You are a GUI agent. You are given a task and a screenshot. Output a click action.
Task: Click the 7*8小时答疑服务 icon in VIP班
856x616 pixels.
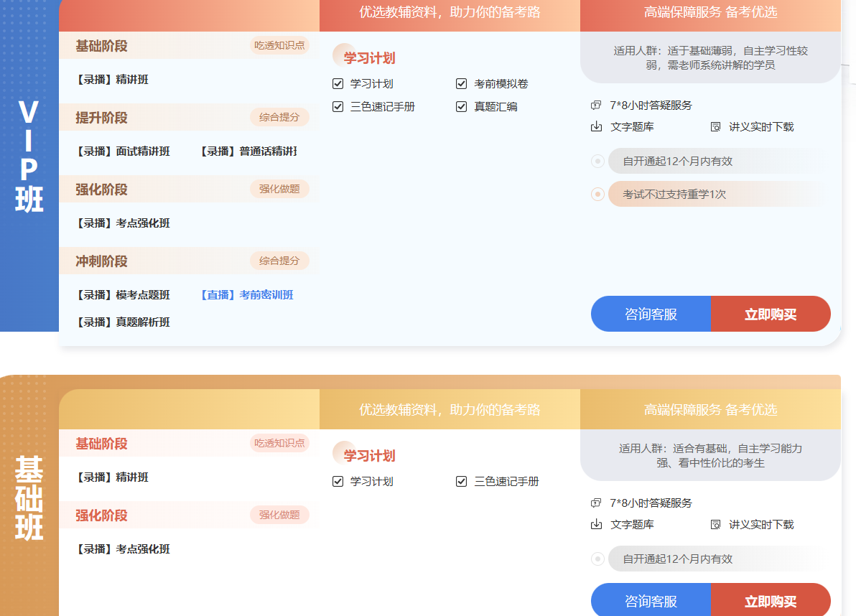click(596, 106)
